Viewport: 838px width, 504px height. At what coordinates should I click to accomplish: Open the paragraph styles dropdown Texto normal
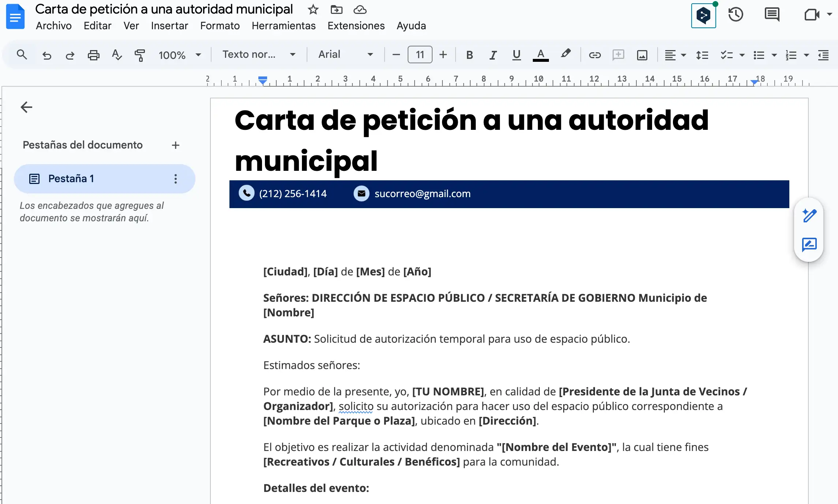pyautogui.click(x=258, y=54)
